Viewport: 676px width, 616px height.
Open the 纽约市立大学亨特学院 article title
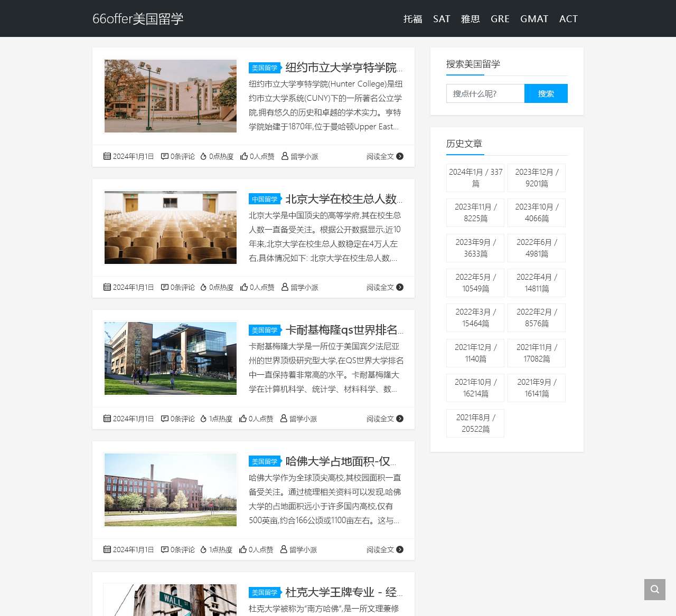pos(344,68)
